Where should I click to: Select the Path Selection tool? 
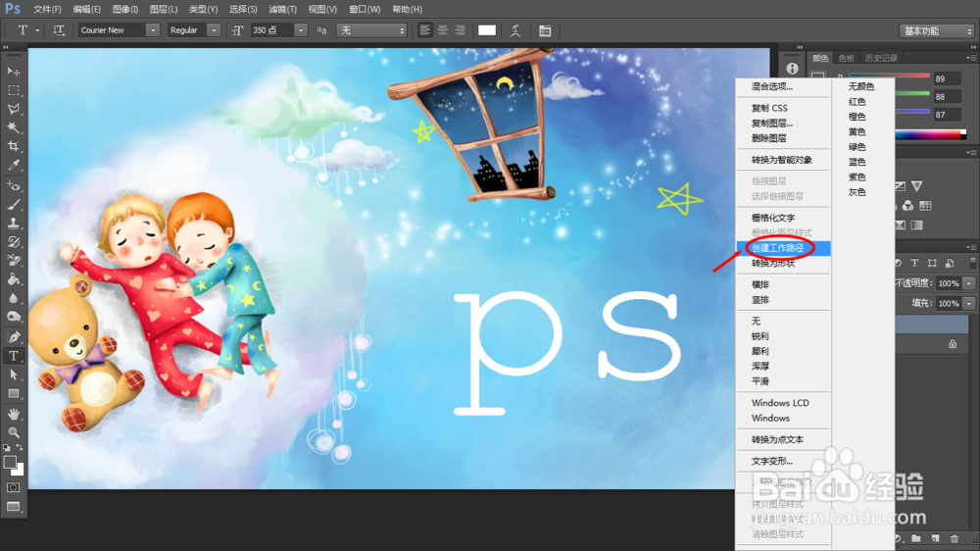[13, 375]
